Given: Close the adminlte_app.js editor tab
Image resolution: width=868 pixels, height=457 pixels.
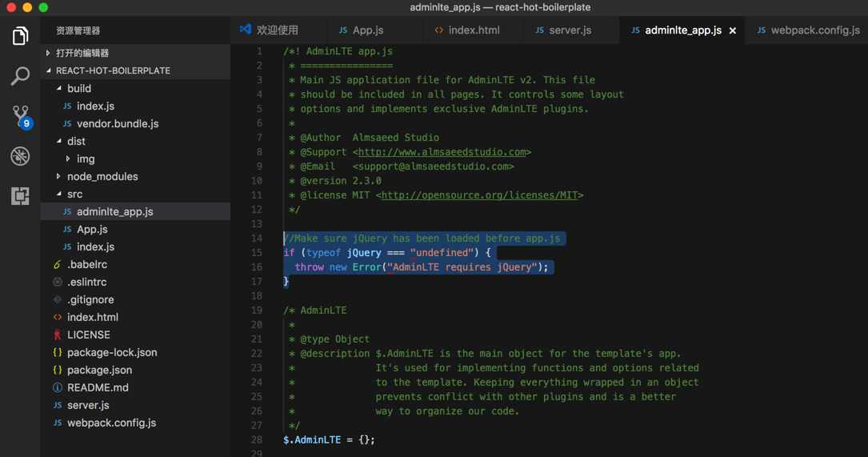Looking at the screenshot, I should point(733,30).
